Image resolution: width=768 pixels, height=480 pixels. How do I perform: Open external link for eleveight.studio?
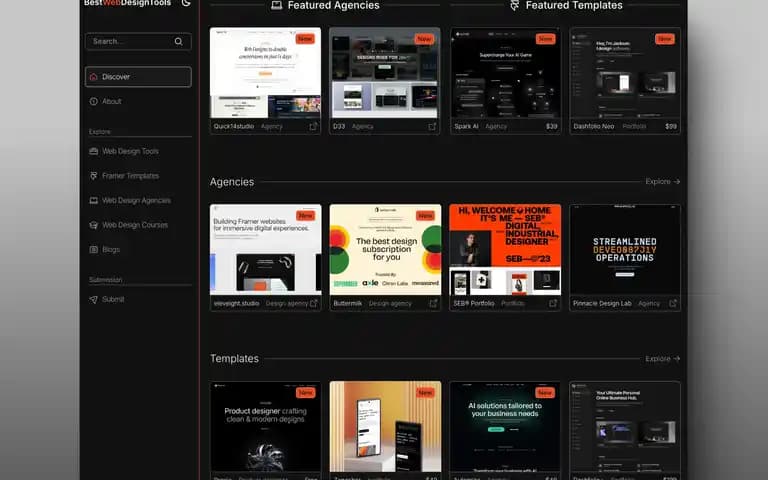coord(314,304)
